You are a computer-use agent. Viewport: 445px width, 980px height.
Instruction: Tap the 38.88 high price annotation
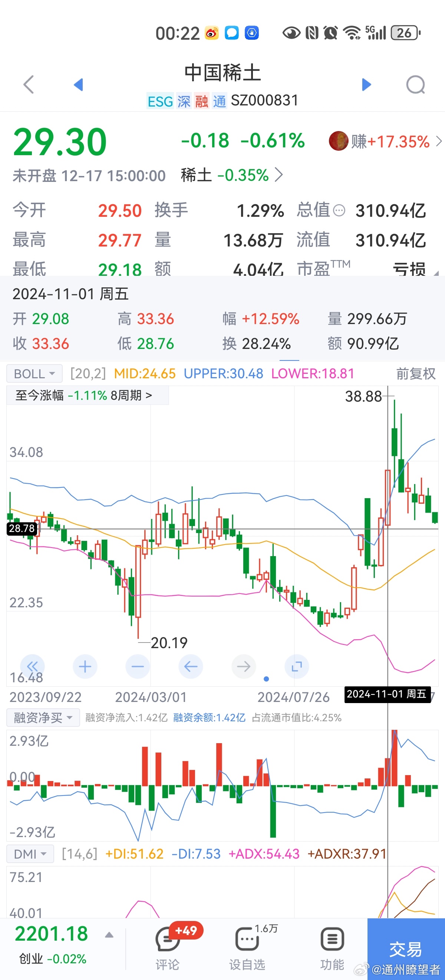363,396
